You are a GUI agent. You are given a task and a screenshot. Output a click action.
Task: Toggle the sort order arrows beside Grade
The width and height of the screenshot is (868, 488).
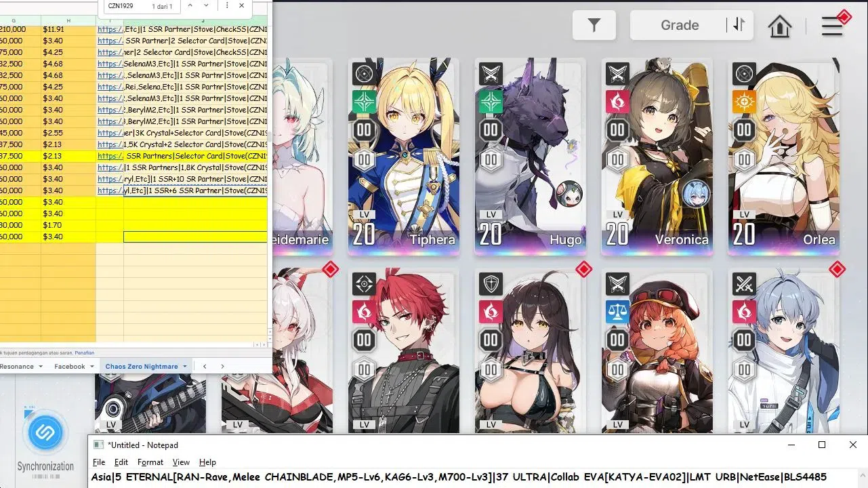[739, 25]
